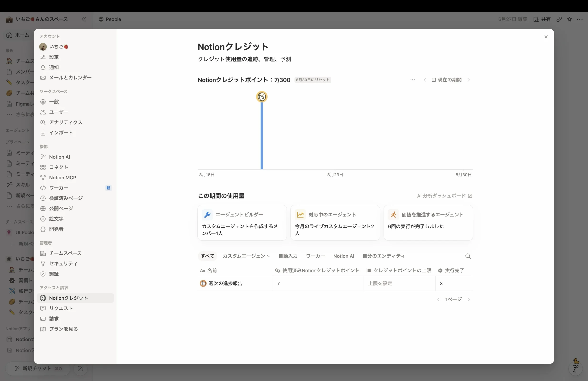
Task: Open 認証 settings
Action: coord(75,274)
